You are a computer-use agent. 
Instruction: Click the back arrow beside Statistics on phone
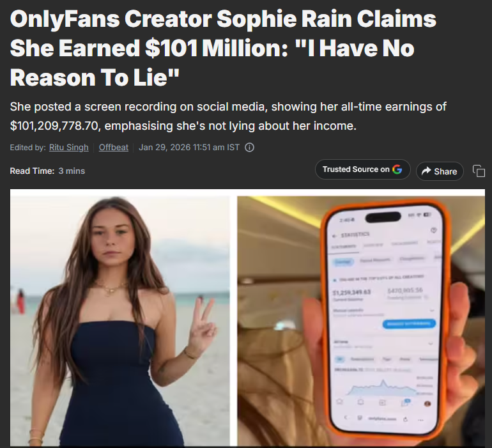point(335,235)
